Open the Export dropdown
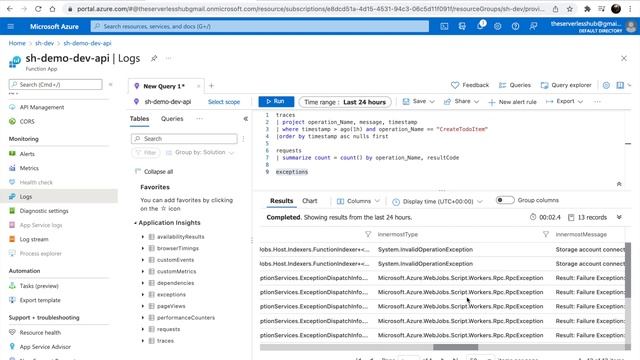640x360 pixels. 564,102
